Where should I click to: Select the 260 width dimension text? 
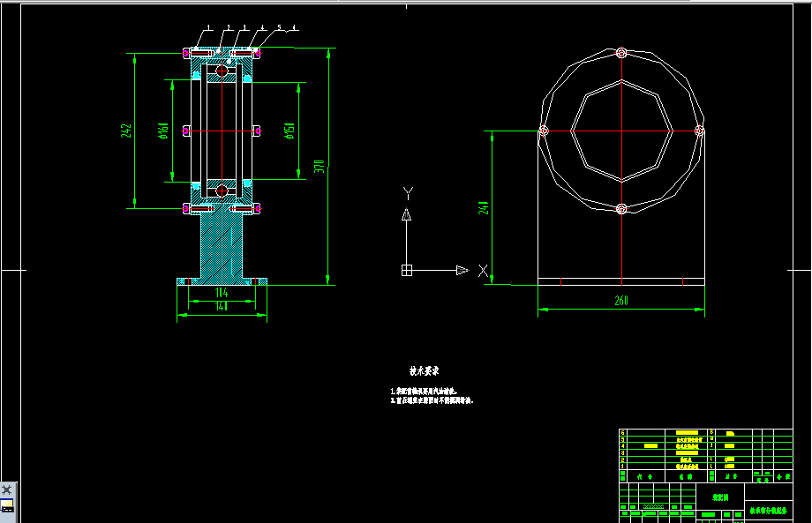click(620, 301)
